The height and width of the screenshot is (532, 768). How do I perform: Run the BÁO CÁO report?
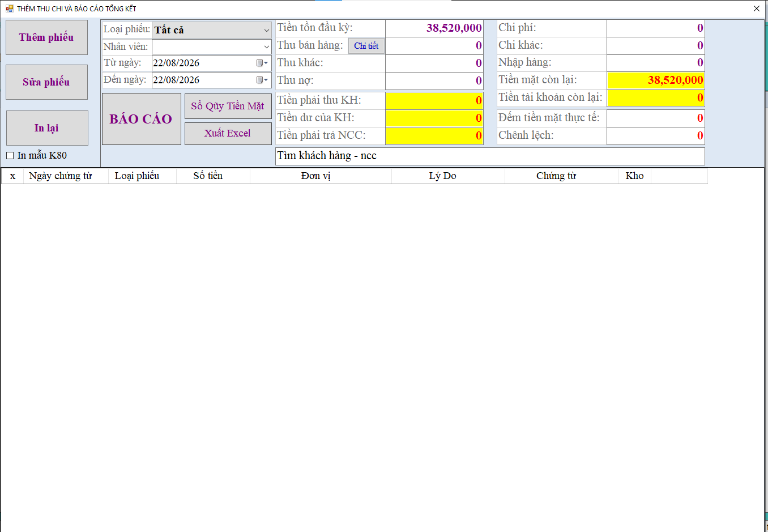pyautogui.click(x=142, y=119)
